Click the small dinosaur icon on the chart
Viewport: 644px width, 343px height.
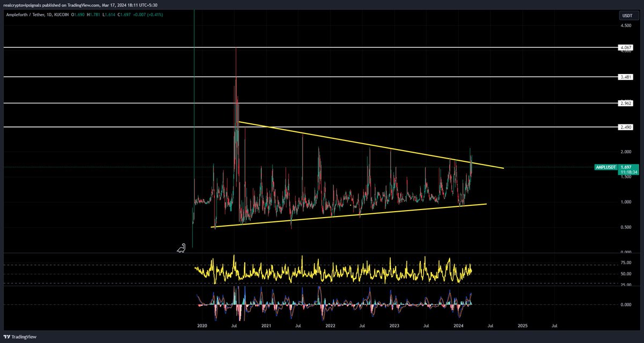point(182,248)
